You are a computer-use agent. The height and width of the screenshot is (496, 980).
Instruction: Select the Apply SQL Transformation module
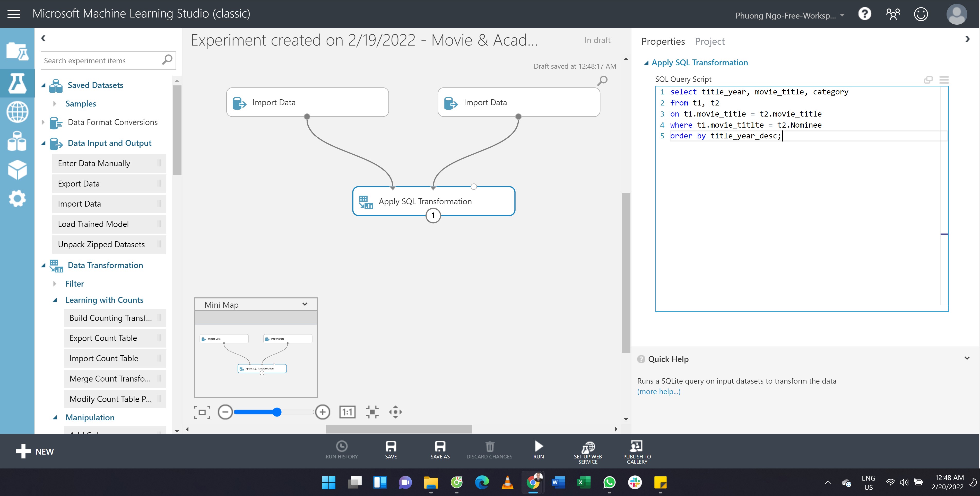click(x=433, y=201)
